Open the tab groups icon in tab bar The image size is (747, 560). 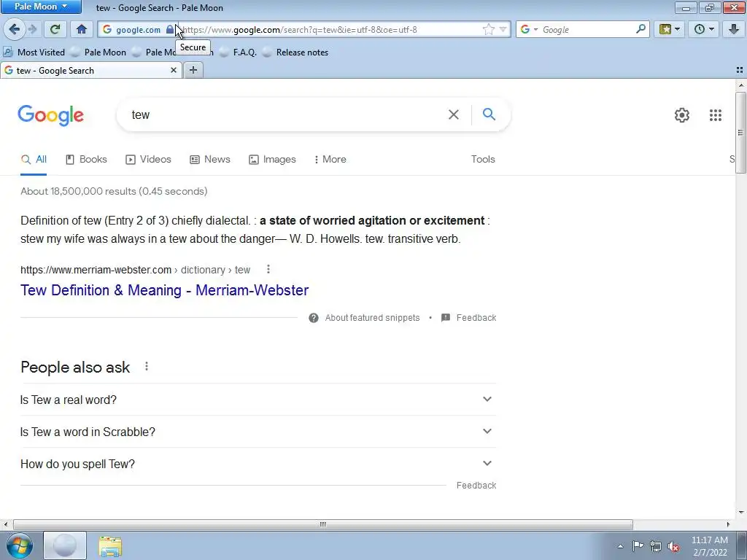tap(740, 70)
